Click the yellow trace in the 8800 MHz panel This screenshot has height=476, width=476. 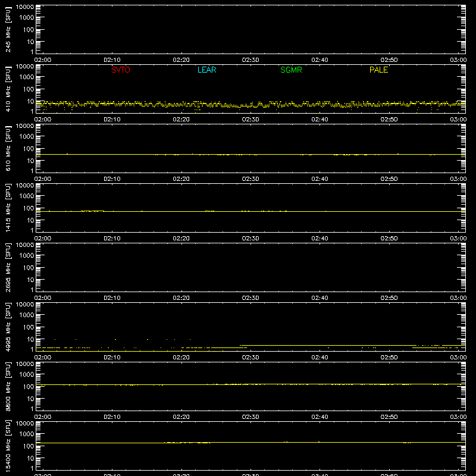pos(250,384)
